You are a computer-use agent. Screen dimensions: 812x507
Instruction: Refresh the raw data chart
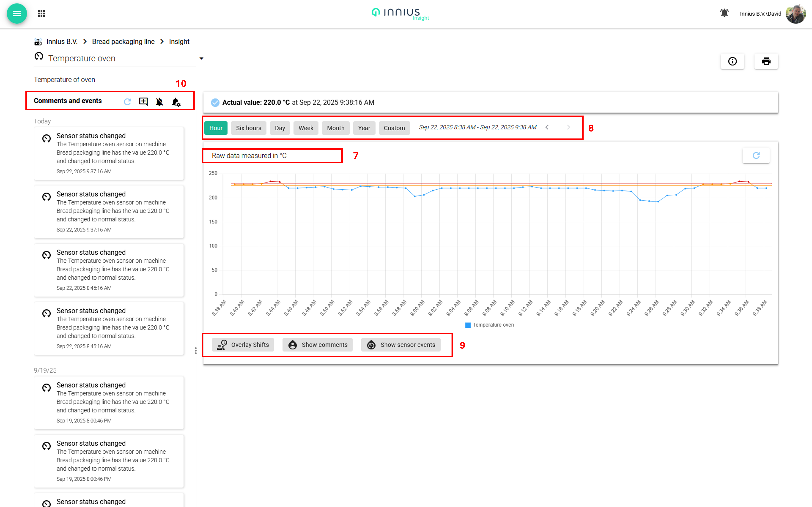pos(756,156)
